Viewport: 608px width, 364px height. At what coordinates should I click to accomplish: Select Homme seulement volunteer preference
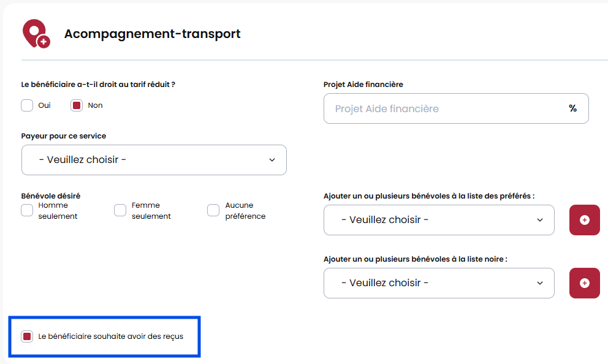(27, 211)
